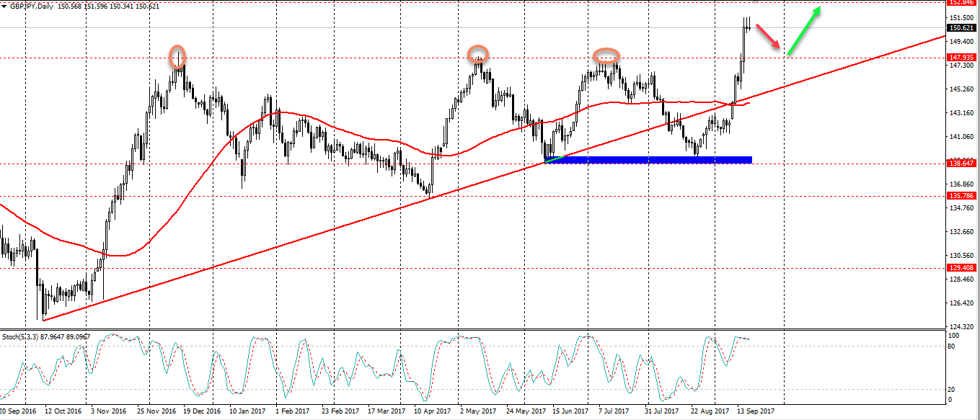
Task: Click the 17 Mar 2017 date label
Action: (386, 411)
